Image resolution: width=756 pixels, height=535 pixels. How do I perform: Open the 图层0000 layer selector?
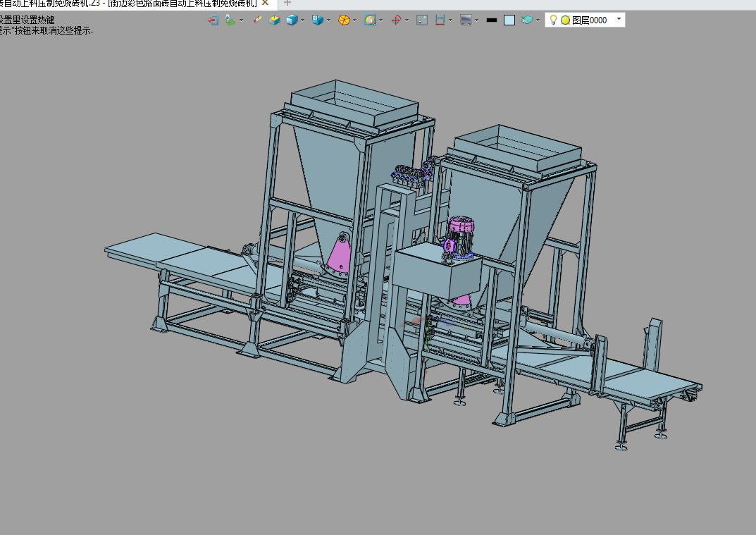tap(585, 20)
